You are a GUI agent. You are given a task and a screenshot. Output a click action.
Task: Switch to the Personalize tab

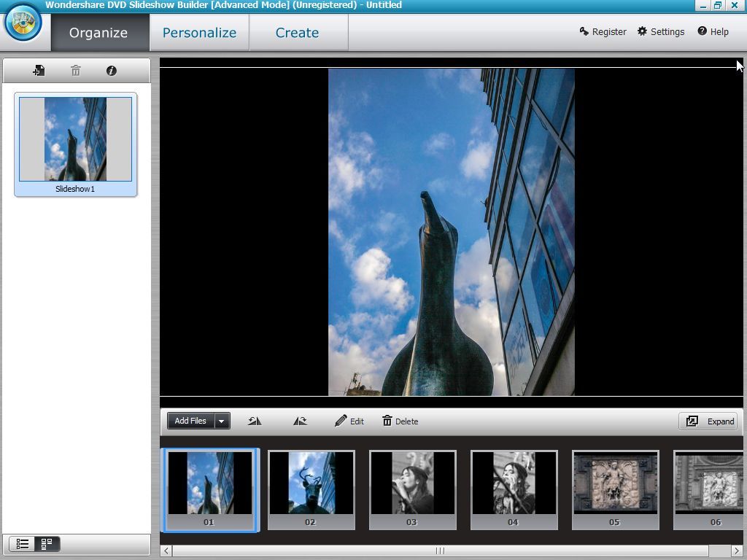pos(199,32)
